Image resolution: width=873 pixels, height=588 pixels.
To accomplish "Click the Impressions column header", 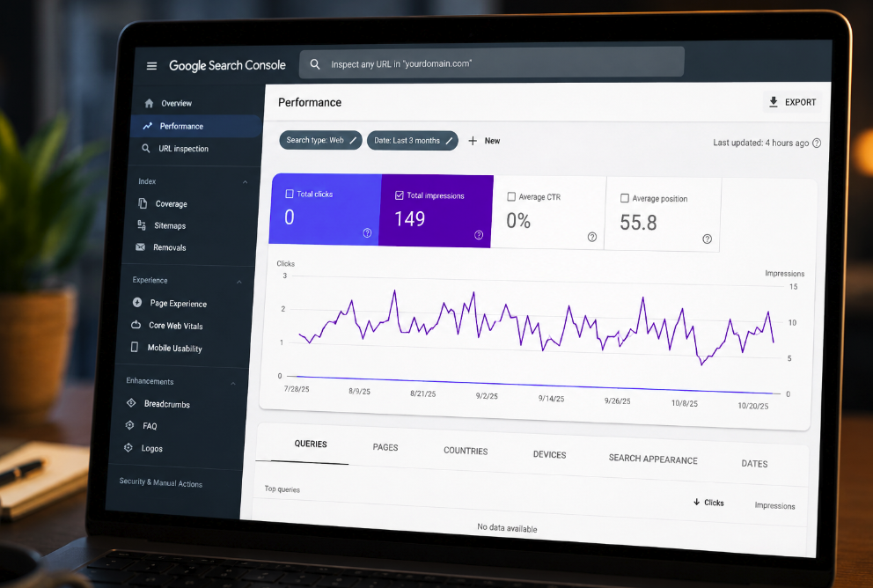I will coord(774,505).
